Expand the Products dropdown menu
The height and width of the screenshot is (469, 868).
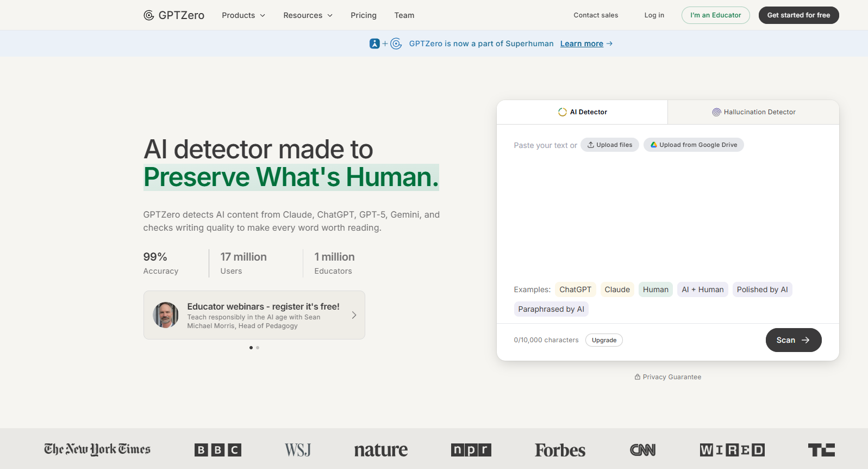point(243,15)
